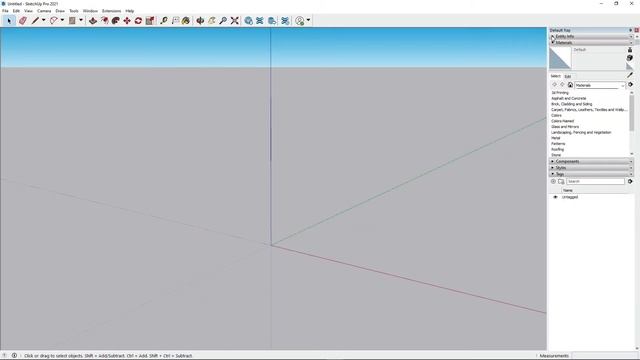
Task: Select the Follow Me tool
Action: click(x=116, y=20)
